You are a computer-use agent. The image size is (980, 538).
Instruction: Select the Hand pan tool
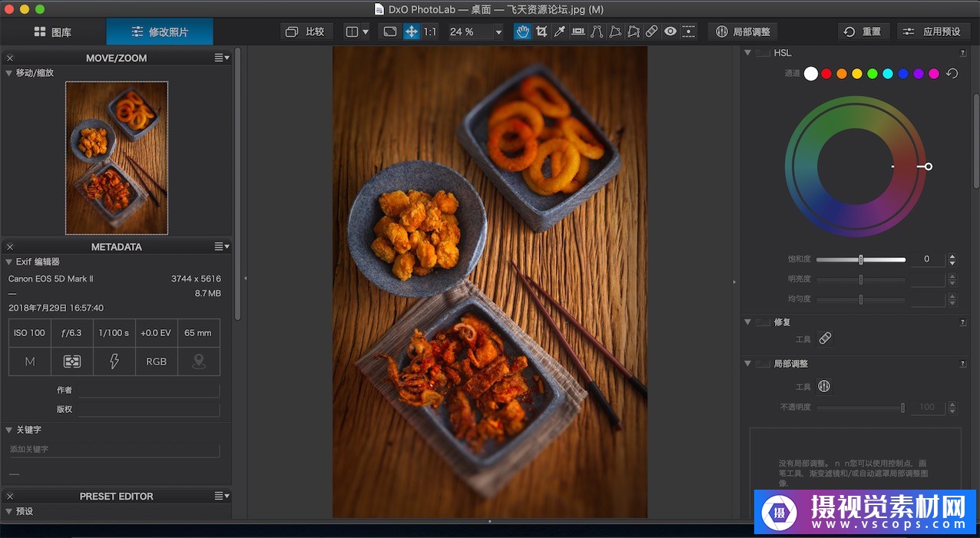tap(523, 31)
